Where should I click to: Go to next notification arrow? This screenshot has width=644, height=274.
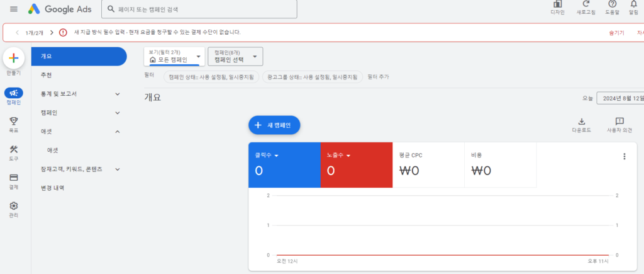52,33
